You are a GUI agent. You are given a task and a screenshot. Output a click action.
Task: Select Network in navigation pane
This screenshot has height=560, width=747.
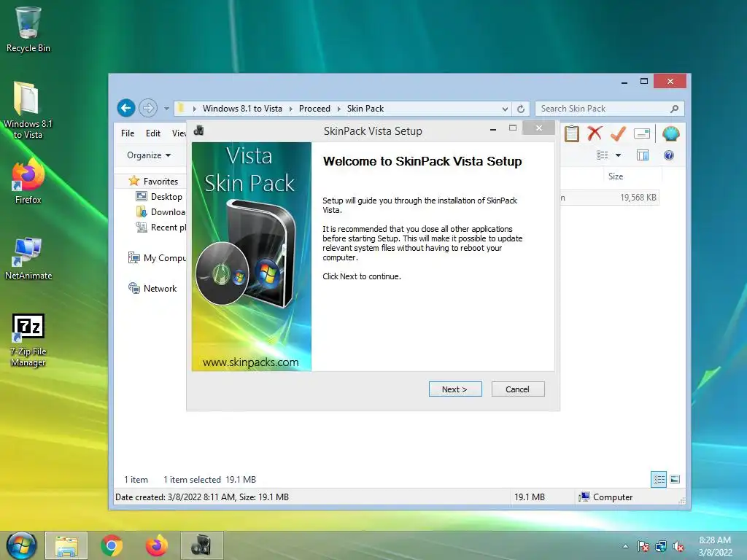pyautogui.click(x=152, y=288)
